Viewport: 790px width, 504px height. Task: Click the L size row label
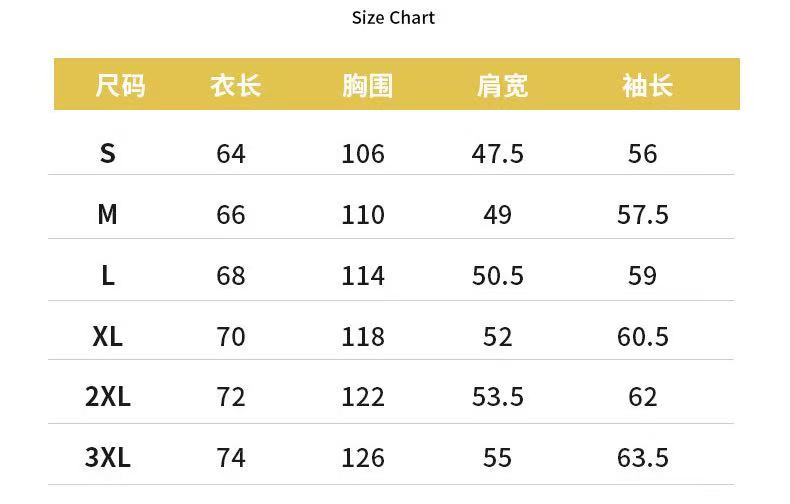click(108, 276)
